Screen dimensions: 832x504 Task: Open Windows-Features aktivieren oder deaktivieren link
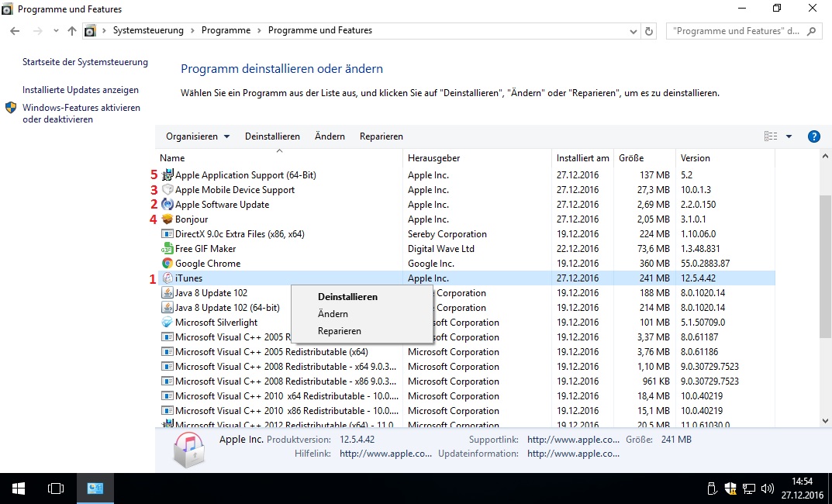[x=81, y=113]
